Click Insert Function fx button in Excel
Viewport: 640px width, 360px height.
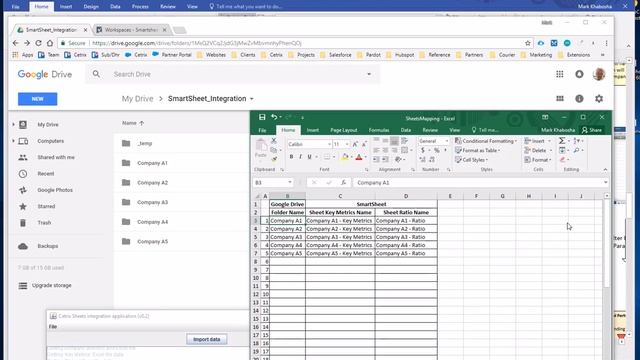tap(344, 183)
